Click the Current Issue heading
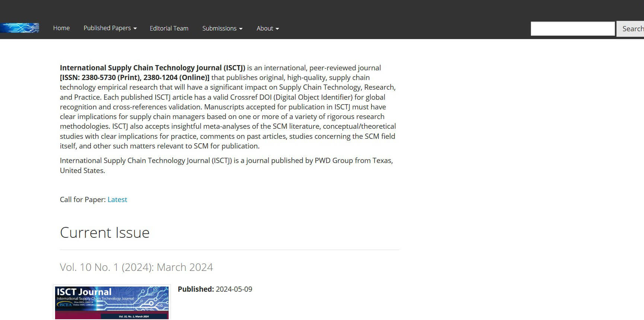The height and width of the screenshot is (320, 644). point(105,233)
